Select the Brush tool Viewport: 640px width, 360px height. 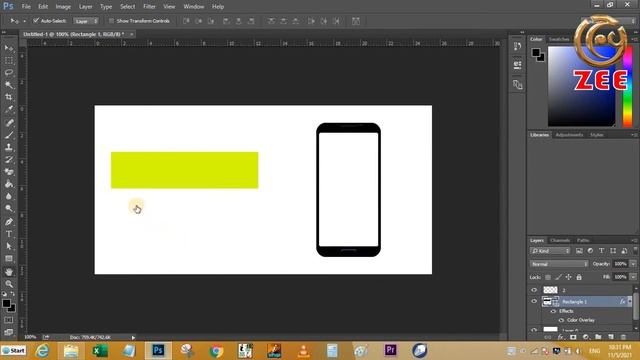(9, 135)
